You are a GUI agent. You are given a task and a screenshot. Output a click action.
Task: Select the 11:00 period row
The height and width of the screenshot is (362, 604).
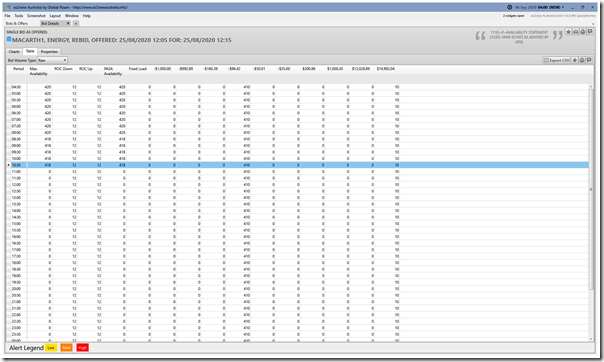(x=297, y=171)
